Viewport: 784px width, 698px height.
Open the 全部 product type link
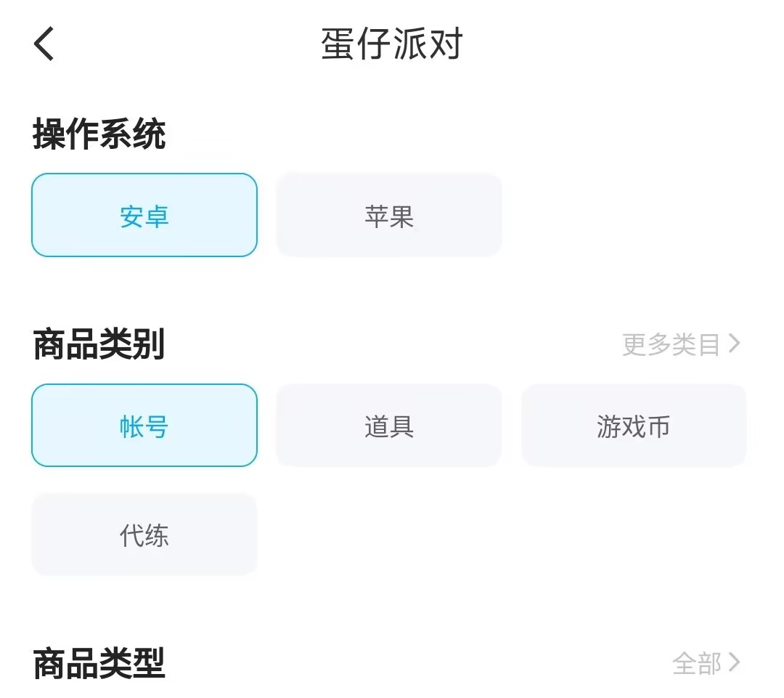(697, 663)
